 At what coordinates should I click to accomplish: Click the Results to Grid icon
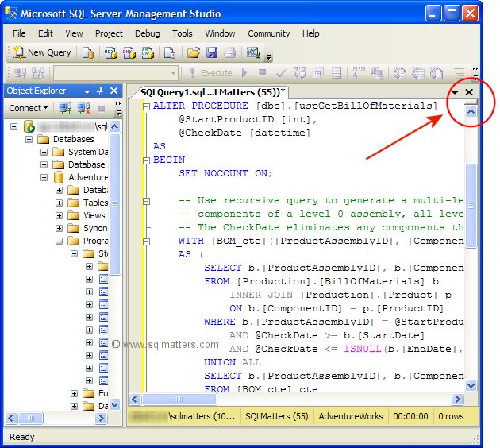tap(418, 73)
